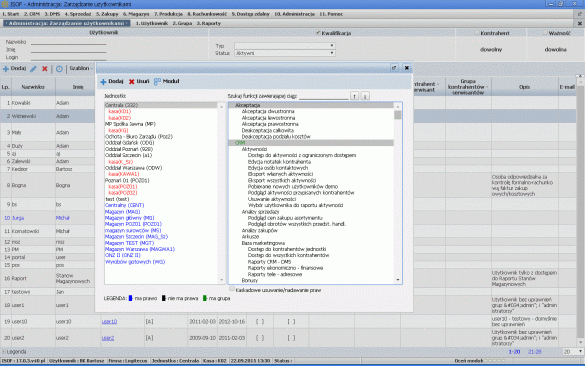Toggle the Kontrahent checkbox

[x=477, y=33]
